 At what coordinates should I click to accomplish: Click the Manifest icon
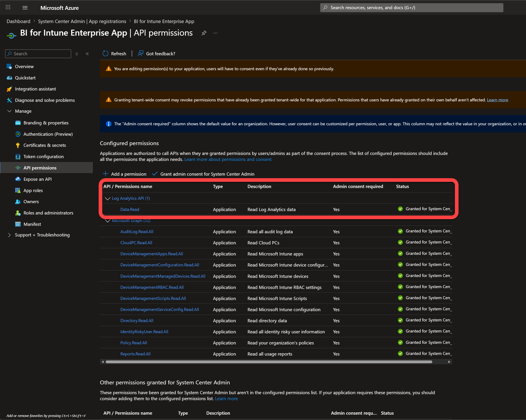tap(18, 224)
